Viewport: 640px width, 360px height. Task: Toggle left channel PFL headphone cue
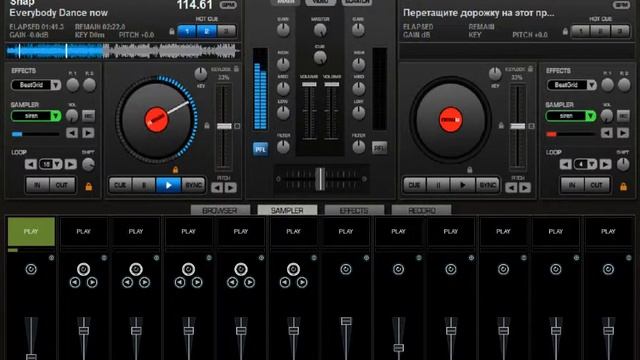260,149
